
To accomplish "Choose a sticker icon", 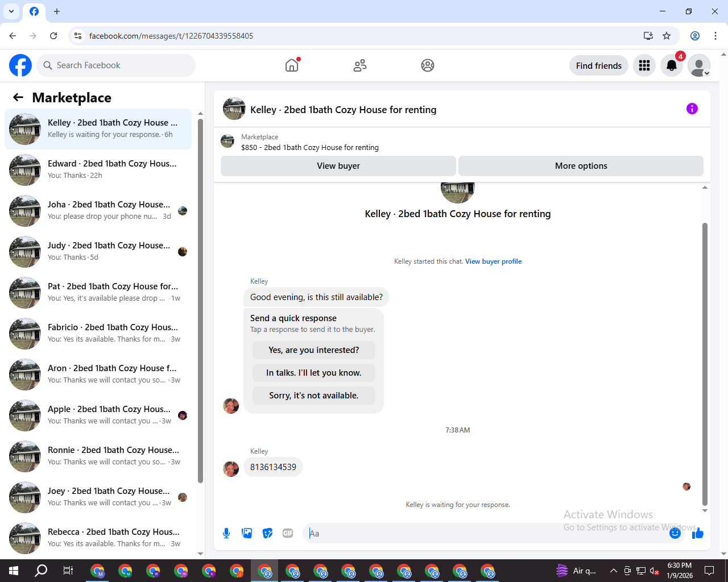I will pos(267,533).
